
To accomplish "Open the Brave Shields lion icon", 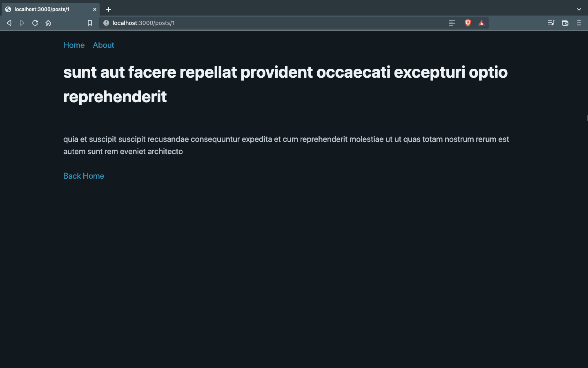I will [x=468, y=23].
